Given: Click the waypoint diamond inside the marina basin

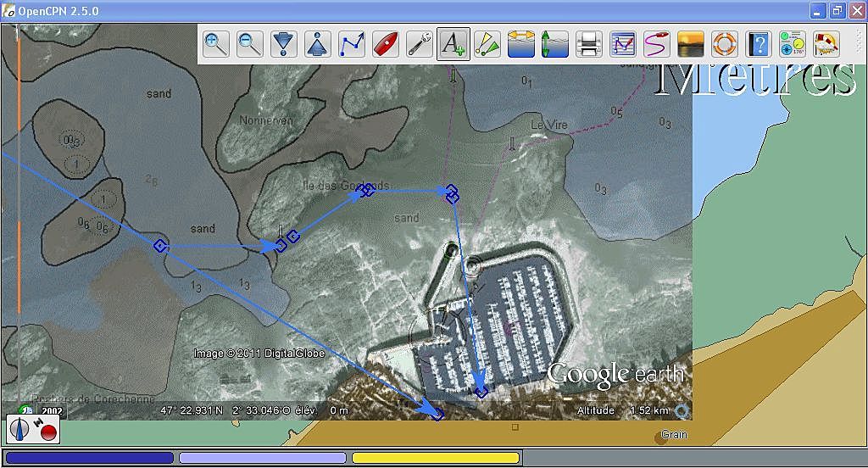Looking at the screenshot, I should click(x=481, y=393).
